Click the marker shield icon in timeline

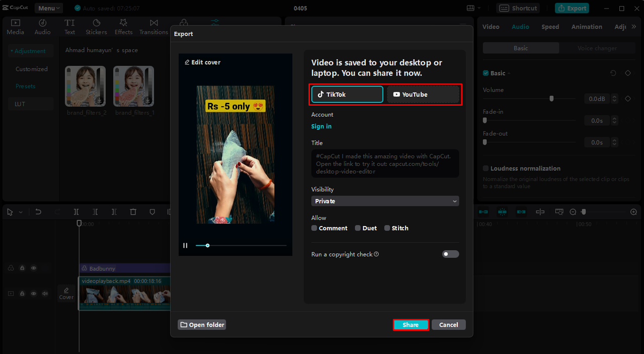click(152, 212)
